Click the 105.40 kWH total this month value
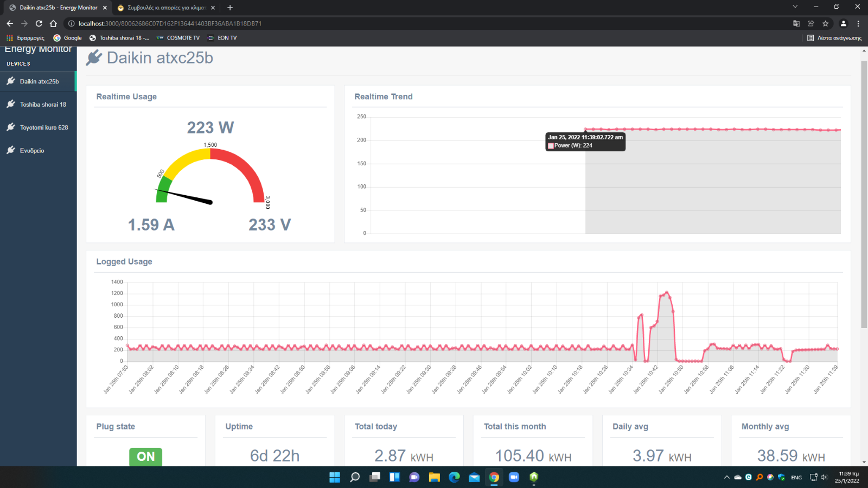Image resolution: width=868 pixels, height=488 pixels. click(533, 456)
